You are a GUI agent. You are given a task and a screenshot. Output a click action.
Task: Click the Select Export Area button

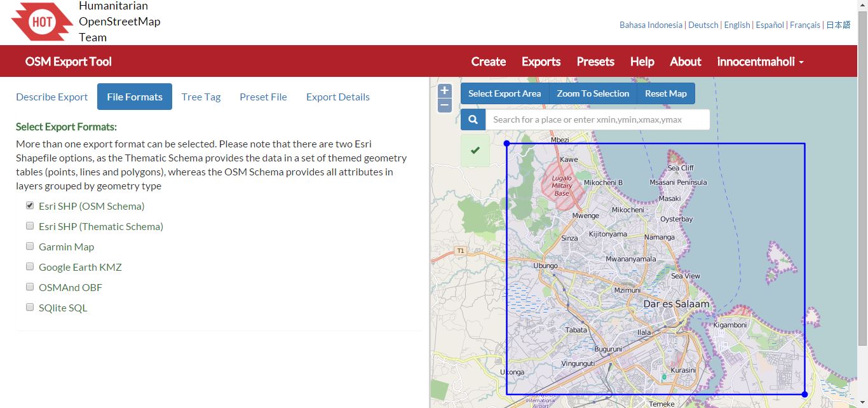pyautogui.click(x=505, y=93)
